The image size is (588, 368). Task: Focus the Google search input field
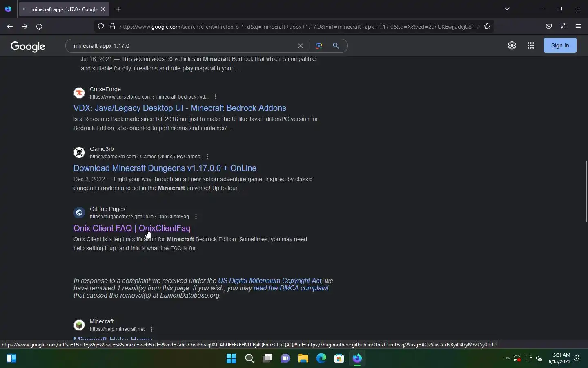pos(183,46)
